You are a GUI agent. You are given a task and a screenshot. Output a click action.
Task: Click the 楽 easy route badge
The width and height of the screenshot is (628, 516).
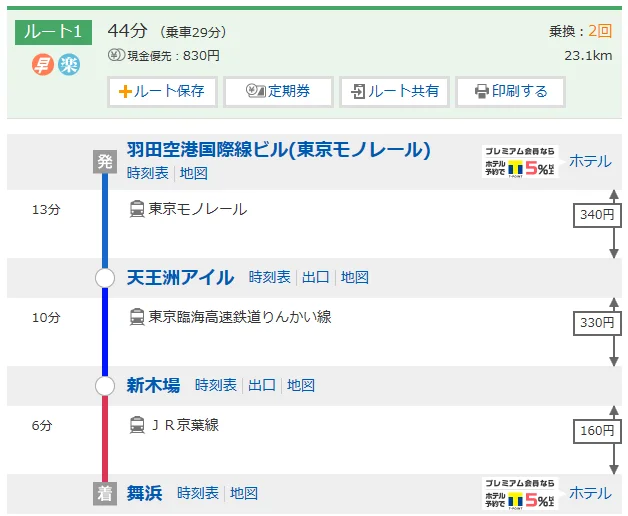point(69,64)
